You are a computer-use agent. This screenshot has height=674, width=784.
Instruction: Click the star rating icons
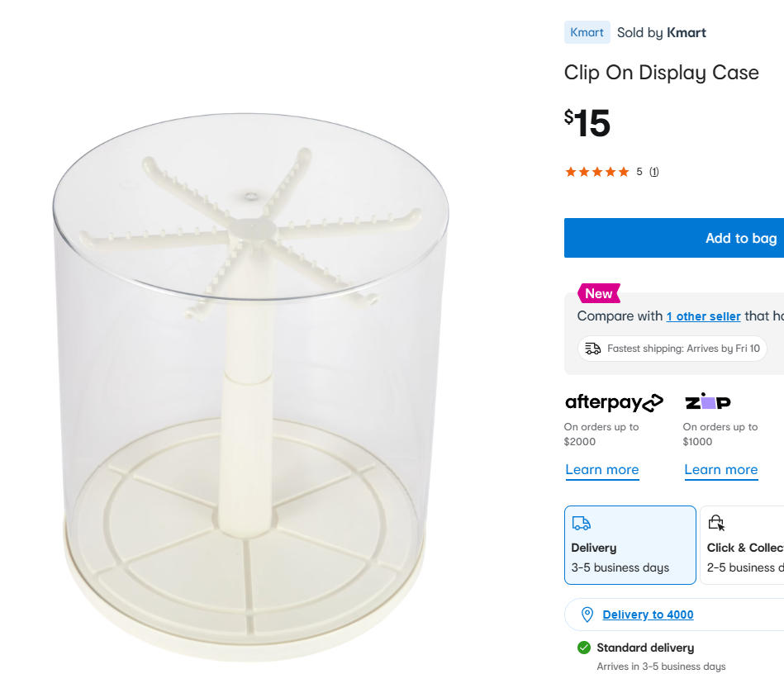point(596,172)
